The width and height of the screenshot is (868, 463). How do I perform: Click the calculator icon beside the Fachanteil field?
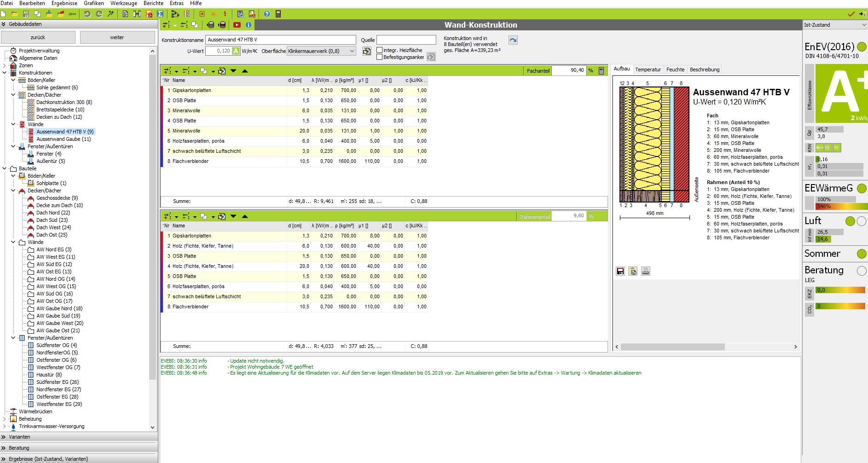pos(601,71)
